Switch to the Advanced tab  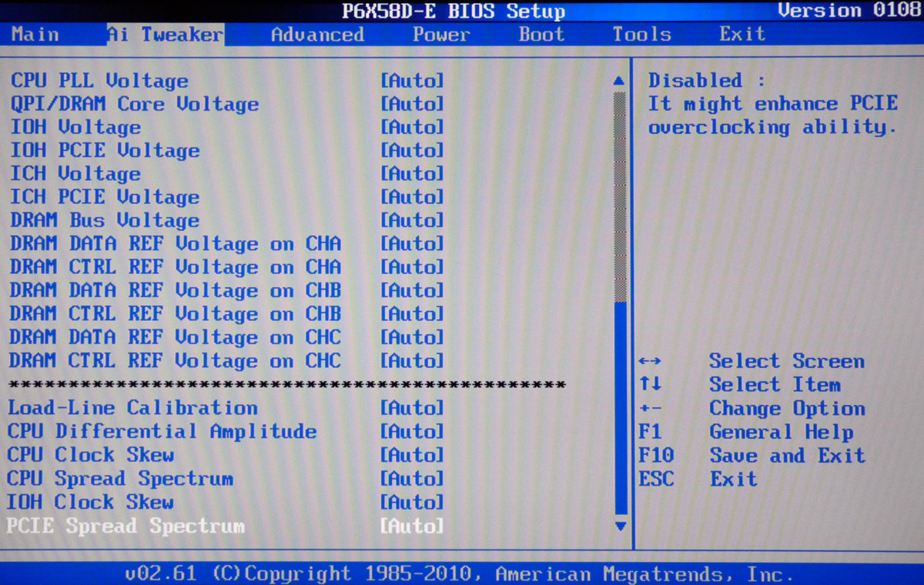pos(318,35)
